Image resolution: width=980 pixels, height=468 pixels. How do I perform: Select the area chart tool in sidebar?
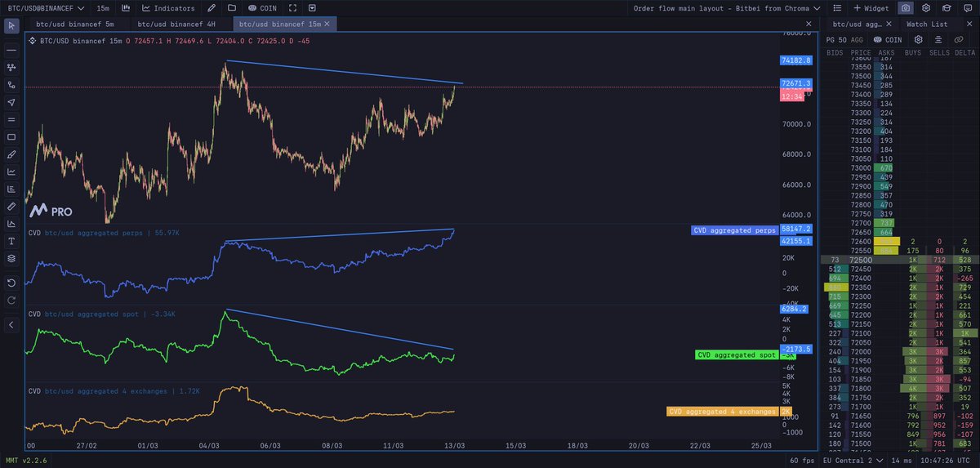[x=11, y=224]
